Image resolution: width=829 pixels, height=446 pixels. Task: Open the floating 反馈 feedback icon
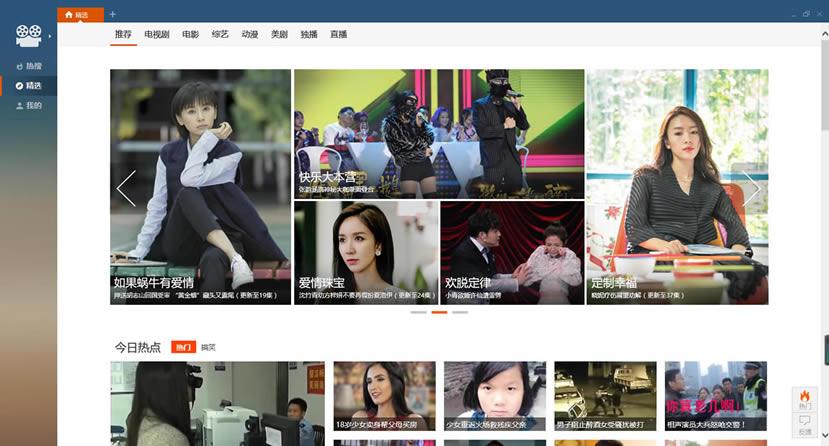805,424
